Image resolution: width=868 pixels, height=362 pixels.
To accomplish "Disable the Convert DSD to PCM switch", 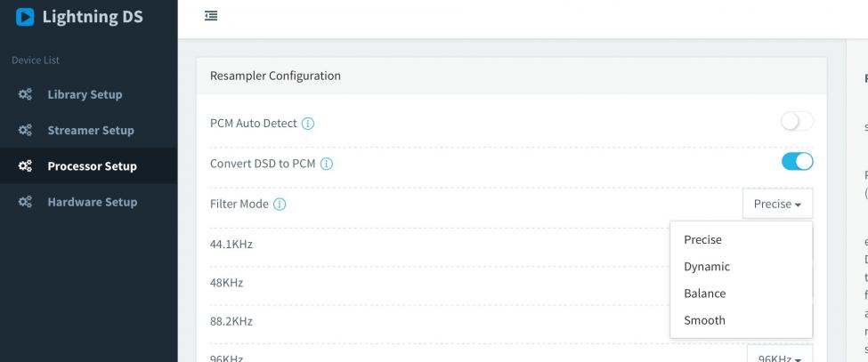I will (797, 162).
